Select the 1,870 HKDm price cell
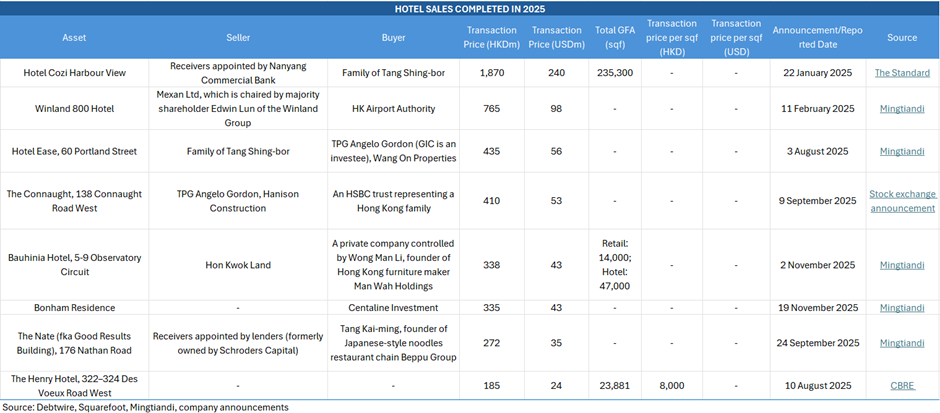This screenshot has width=940, height=413. tap(492, 73)
